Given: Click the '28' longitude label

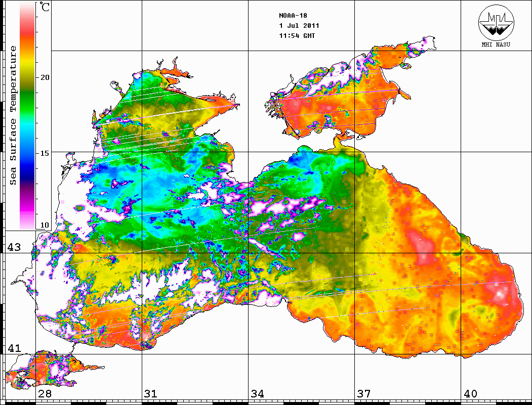Looking at the screenshot, I should pyautogui.click(x=45, y=394).
